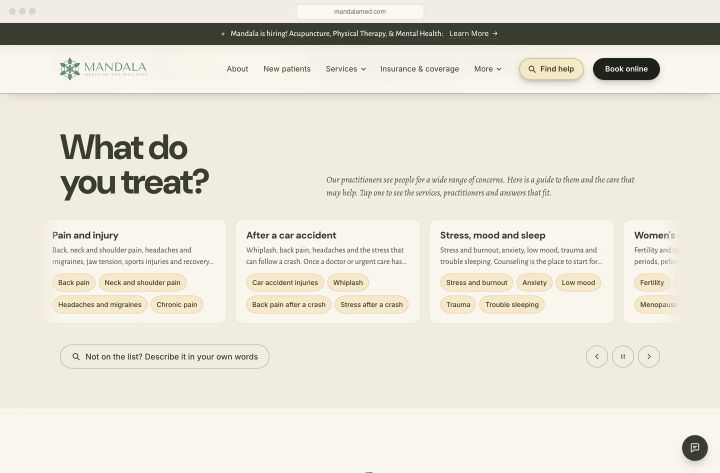
Task: Select the Whiplash tag
Action: (348, 282)
